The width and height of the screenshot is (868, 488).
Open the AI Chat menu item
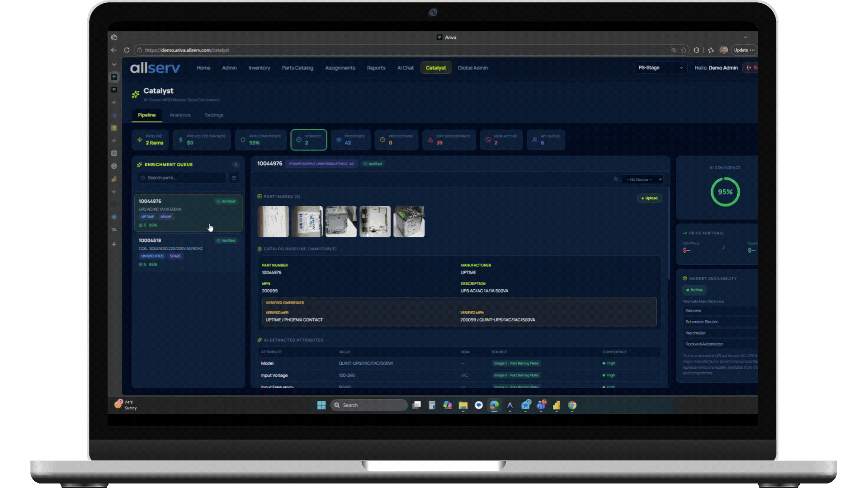[405, 68]
